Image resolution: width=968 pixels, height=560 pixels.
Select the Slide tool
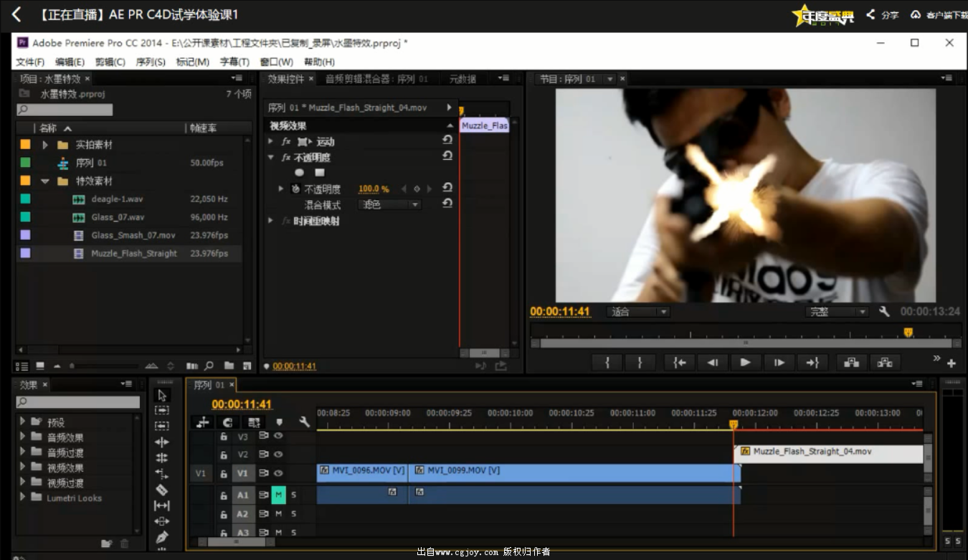162,521
